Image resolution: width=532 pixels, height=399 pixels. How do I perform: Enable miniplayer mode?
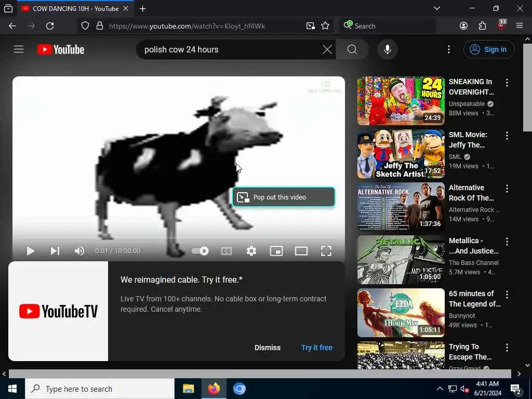click(x=276, y=251)
